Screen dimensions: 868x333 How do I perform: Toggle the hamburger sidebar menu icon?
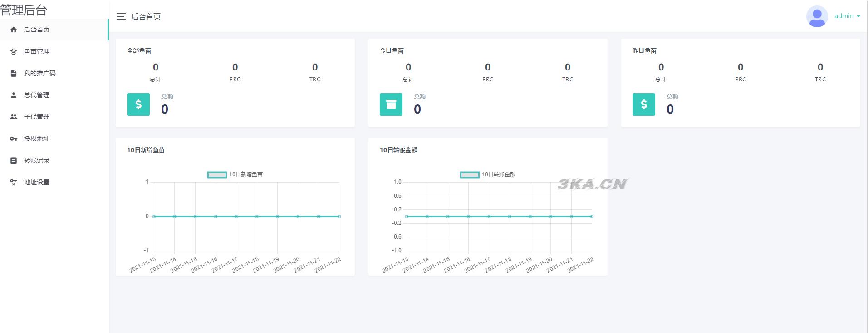coord(121,16)
